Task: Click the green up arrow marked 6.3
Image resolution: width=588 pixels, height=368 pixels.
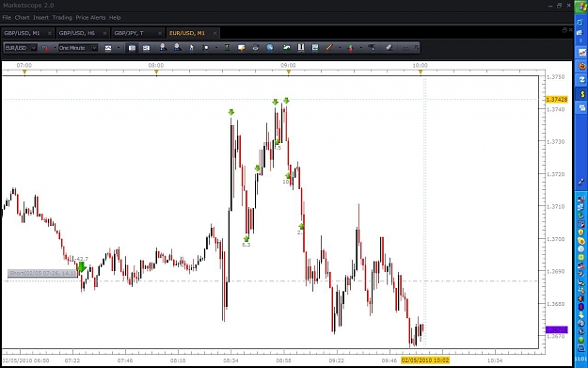Action: tap(246, 238)
